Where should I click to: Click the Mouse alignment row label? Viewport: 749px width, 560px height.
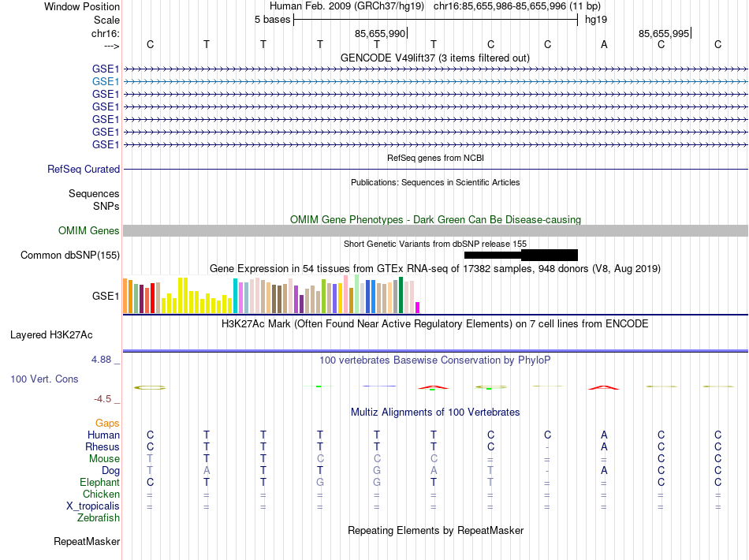tap(104, 459)
